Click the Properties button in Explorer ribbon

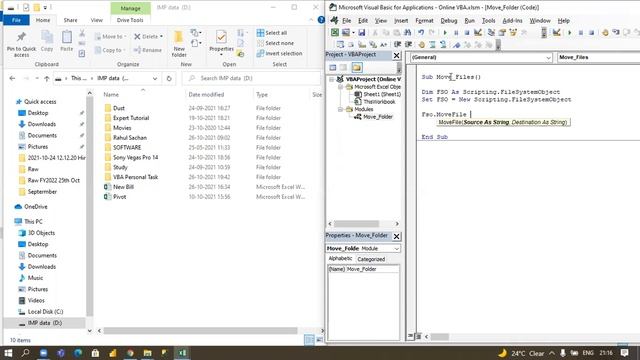click(x=221, y=42)
